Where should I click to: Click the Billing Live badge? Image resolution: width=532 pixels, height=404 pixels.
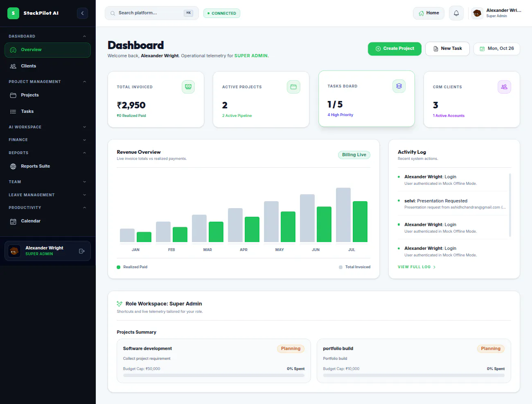tap(354, 155)
